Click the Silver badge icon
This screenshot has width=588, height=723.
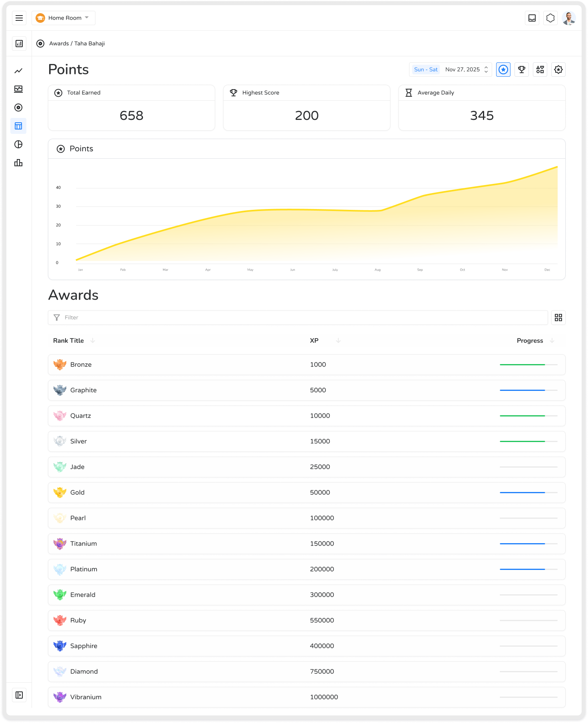tap(60, 441)
